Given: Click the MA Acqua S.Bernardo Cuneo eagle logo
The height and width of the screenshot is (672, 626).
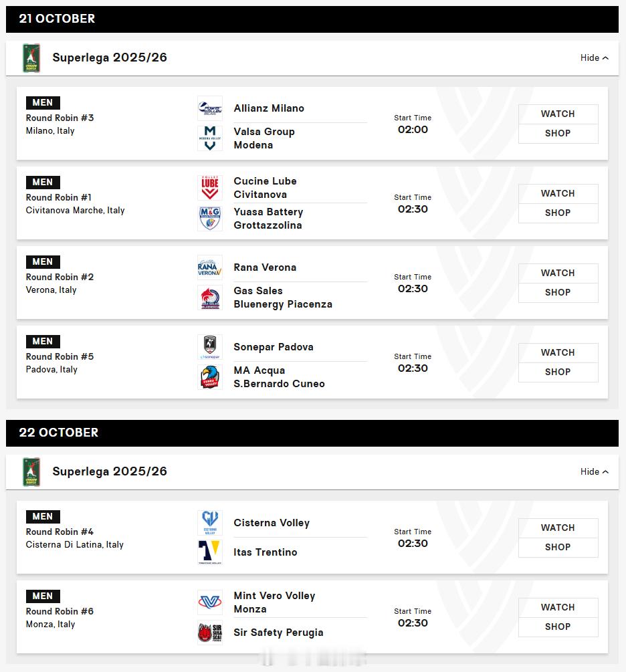Looking at the screenshot, I should (209, 377).
